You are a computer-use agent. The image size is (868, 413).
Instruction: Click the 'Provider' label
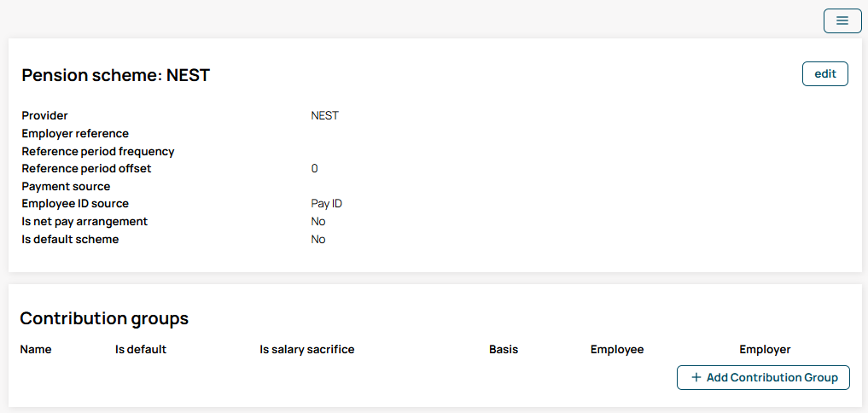(45, 116)
